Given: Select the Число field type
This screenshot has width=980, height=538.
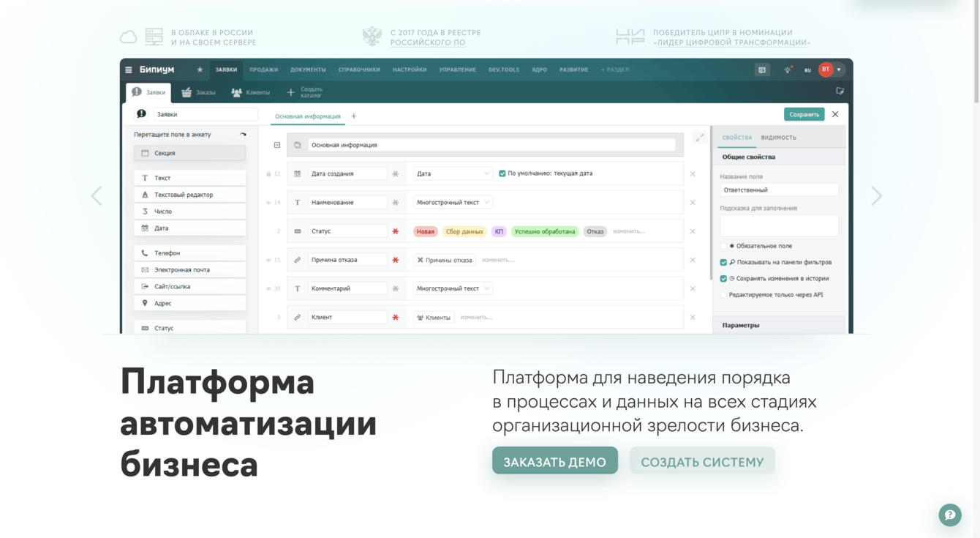Looking at the screenshot, I should coord(190,212).
